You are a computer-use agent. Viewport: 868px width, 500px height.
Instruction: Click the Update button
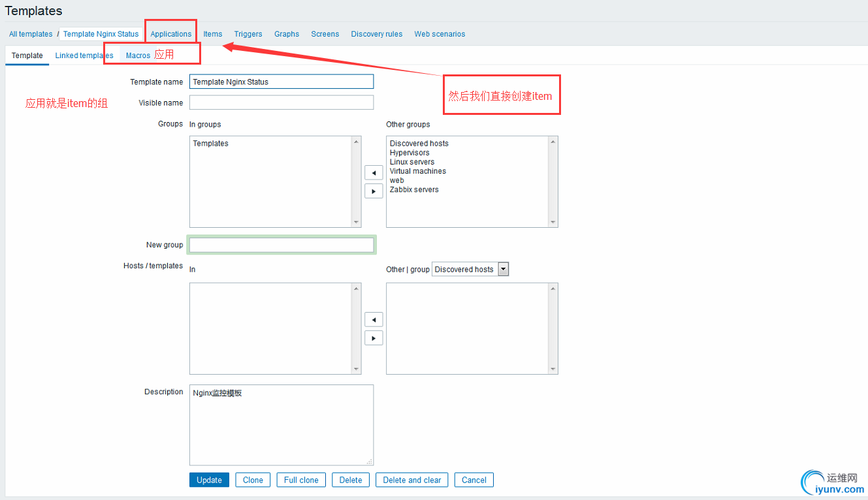pyautogui.click(x=210, y=480)
